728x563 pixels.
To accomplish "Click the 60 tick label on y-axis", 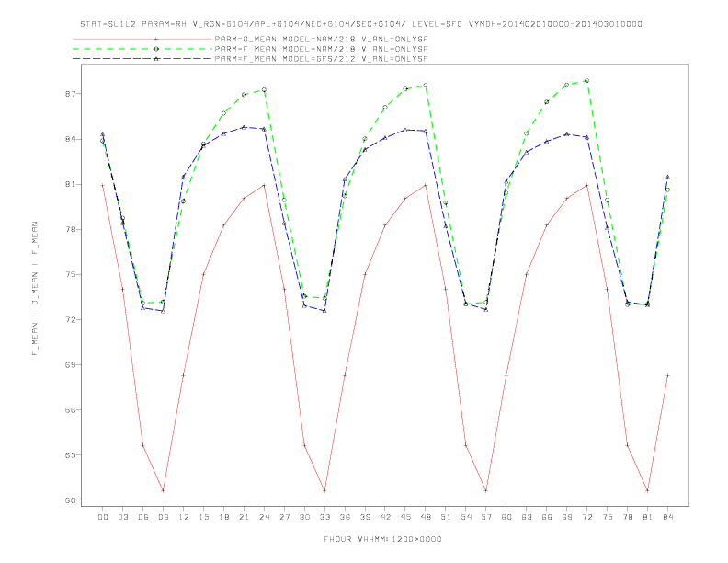I will (70, 500).
